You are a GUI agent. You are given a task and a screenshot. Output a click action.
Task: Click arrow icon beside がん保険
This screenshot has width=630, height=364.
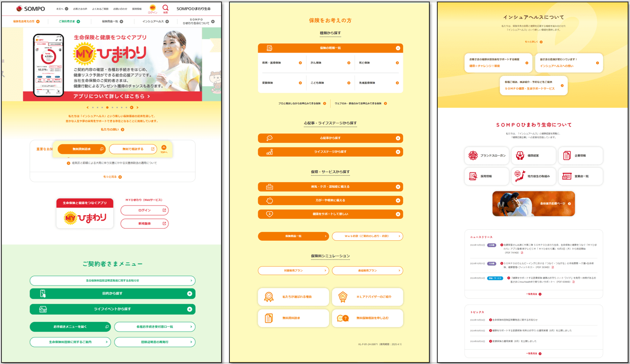click(x=349, y=63)
